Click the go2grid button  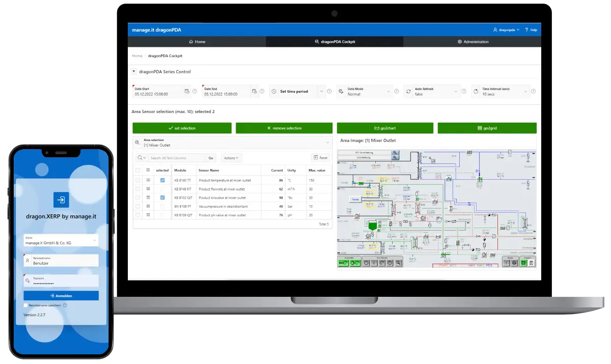click(x=487, y=128)
